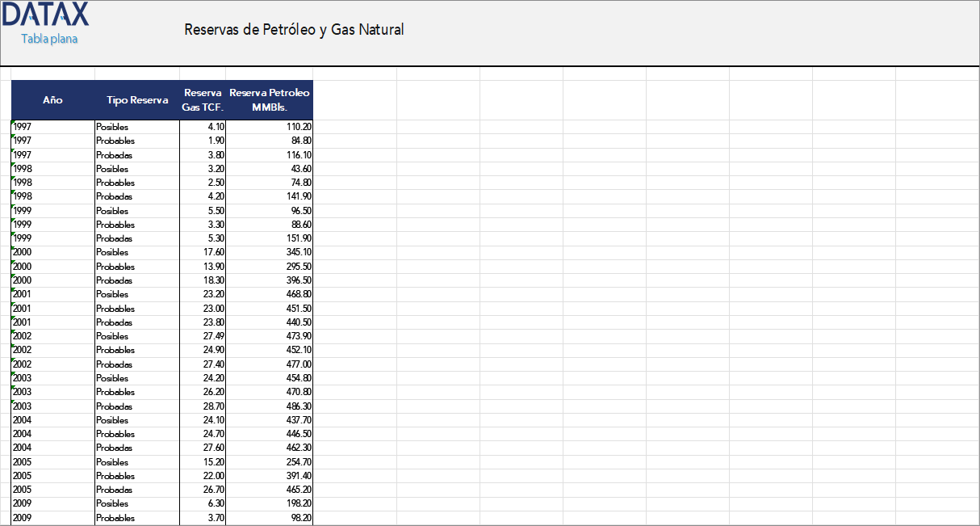Click the "Reserva Petroleo MMBls." column header
This screenshot has width=980, height=526.
270,99
